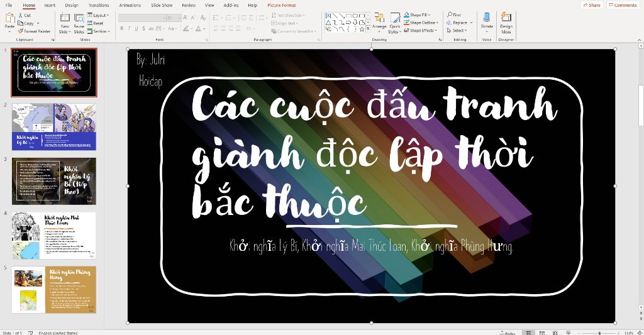The image size is (644, 335).
Task: Switch to Normal view in status bar
Action: pos(528,332)
